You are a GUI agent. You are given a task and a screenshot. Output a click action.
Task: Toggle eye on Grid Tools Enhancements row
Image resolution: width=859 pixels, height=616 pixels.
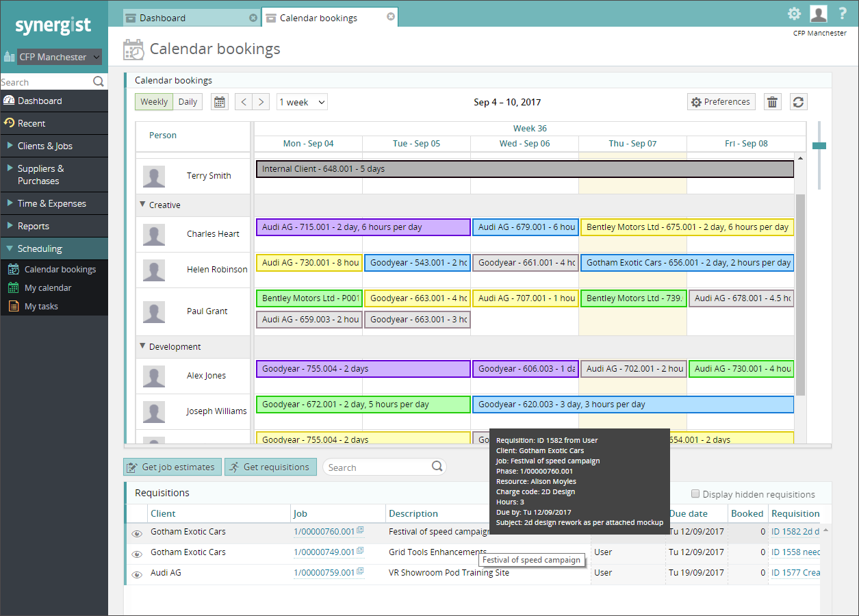click(x=137, y=554)
